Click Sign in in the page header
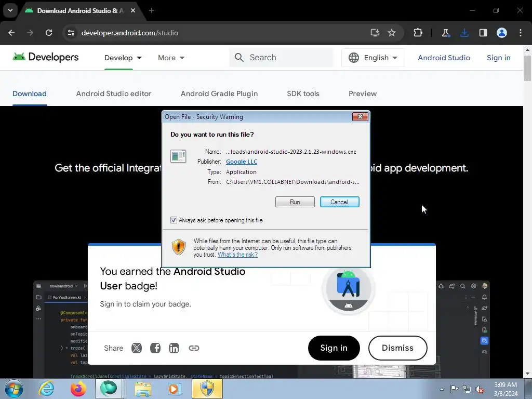 (x=498, y=58)
